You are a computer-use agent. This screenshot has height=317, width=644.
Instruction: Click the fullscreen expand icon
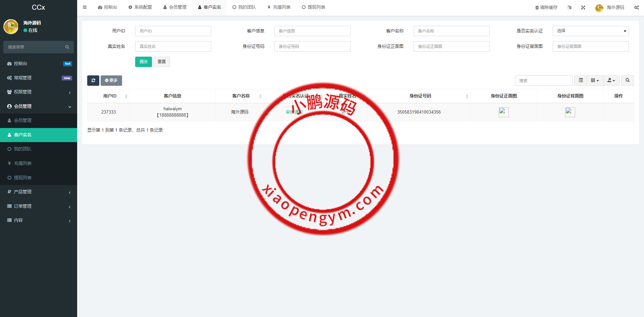(583, 7)
